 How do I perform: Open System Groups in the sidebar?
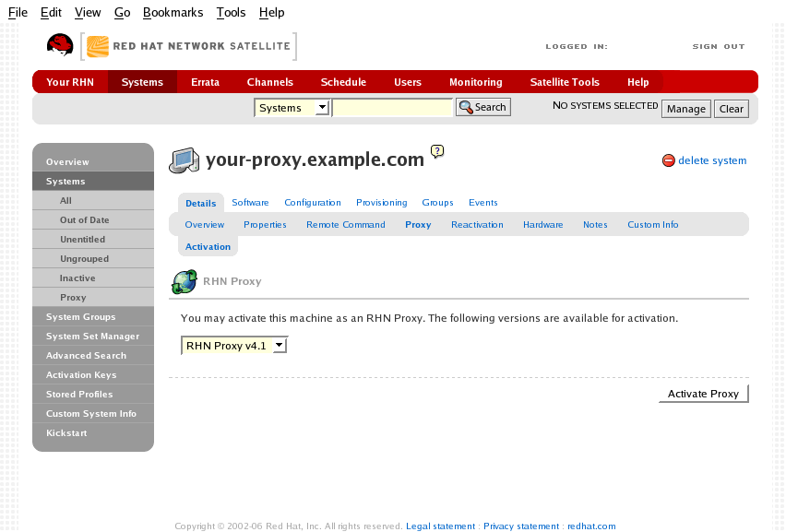[x=93, y=316]
